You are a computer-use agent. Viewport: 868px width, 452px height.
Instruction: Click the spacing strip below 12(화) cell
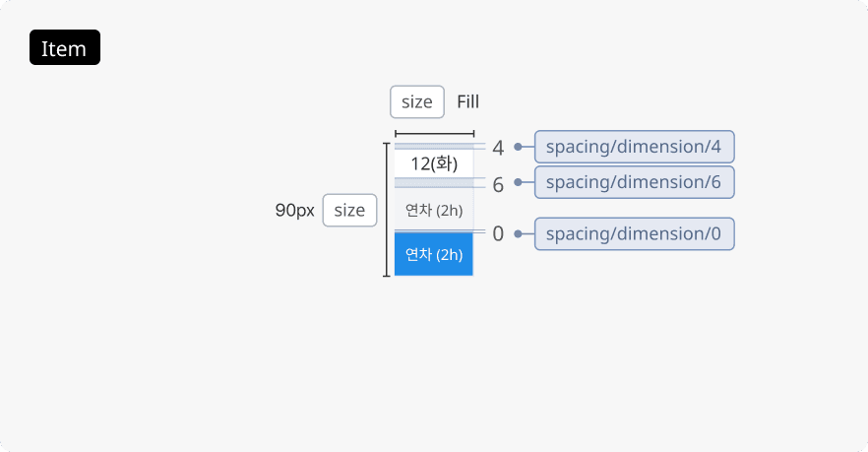pos(434,182)
